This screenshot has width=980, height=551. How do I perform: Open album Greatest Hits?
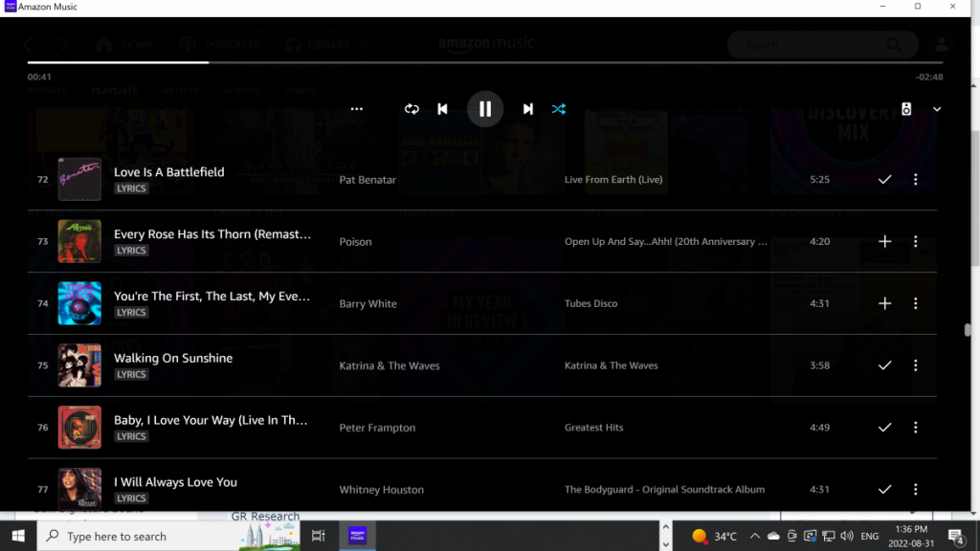(x=593, y=428)
